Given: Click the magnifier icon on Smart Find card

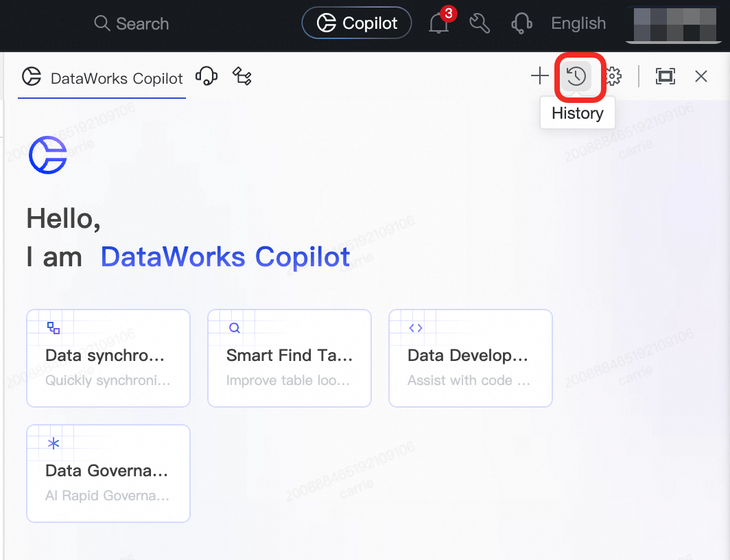Looking at the screenshot, I should click(235, 328).
